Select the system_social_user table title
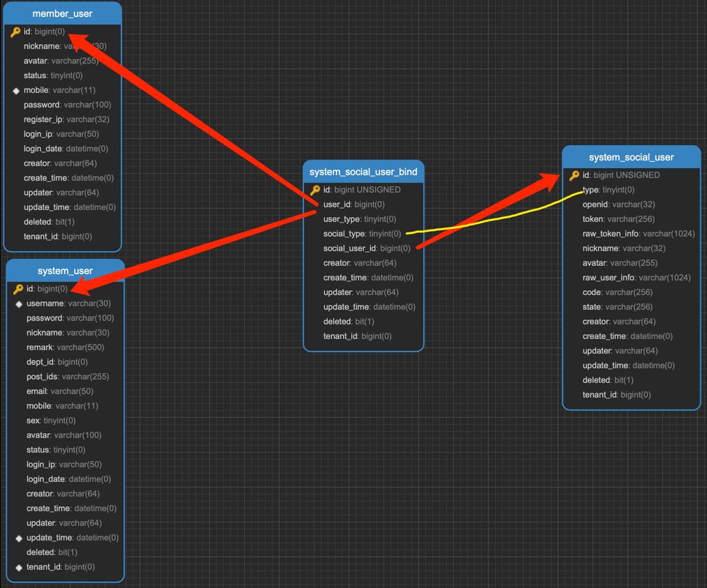 pos(631,157)
